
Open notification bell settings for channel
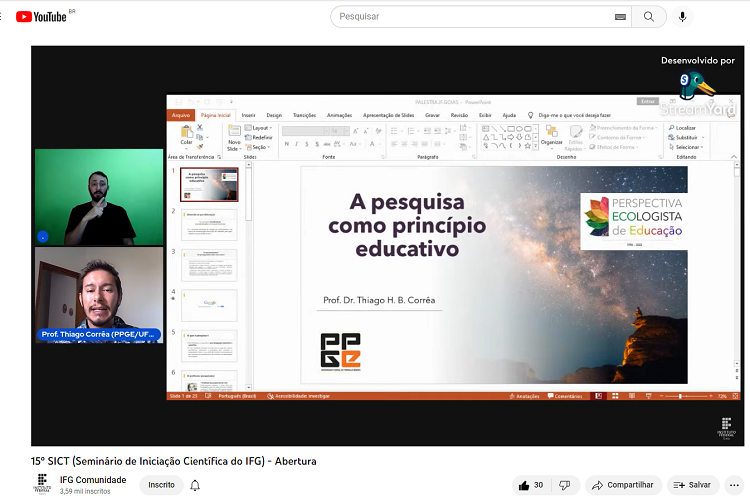click(x=195, y=485)
